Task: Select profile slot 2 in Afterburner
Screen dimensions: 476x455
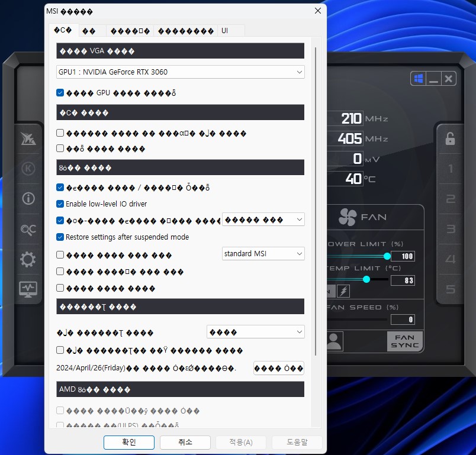Action: pos(451,199)
